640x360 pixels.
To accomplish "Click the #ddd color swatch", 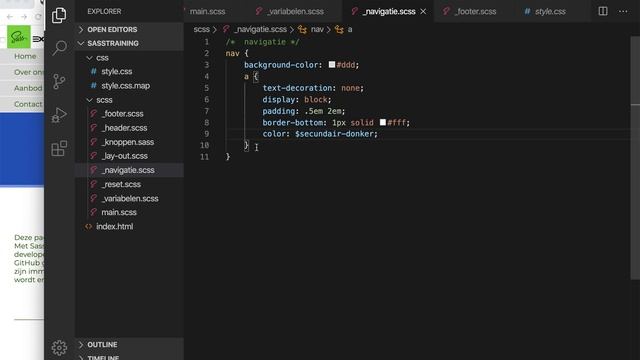I will [x=332, y=64].
